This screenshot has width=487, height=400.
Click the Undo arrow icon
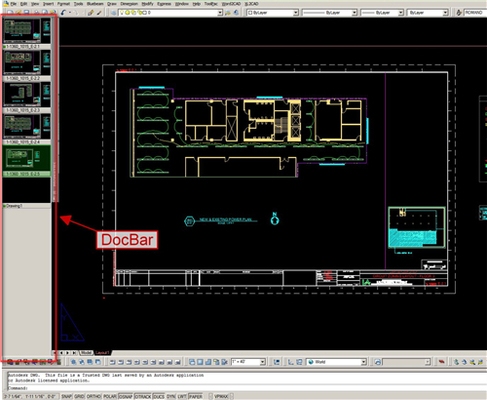pos(63,13)
